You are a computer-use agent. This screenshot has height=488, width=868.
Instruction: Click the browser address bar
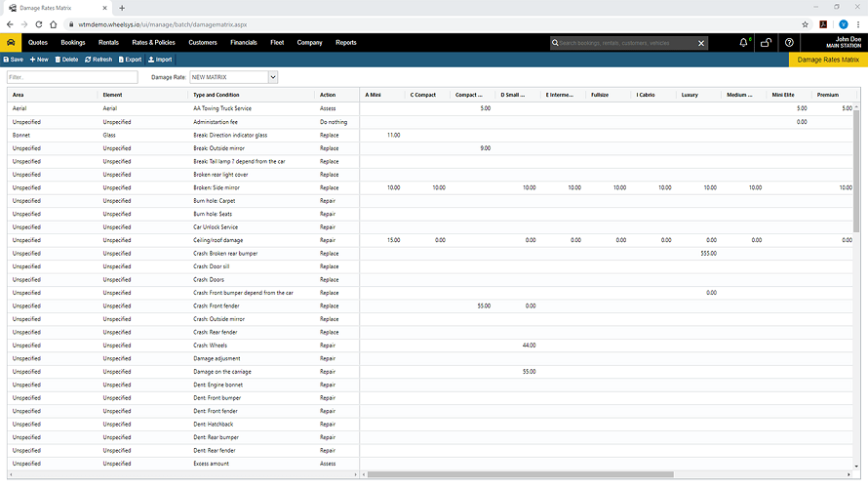pyautogui.click(x=432, y=24)
